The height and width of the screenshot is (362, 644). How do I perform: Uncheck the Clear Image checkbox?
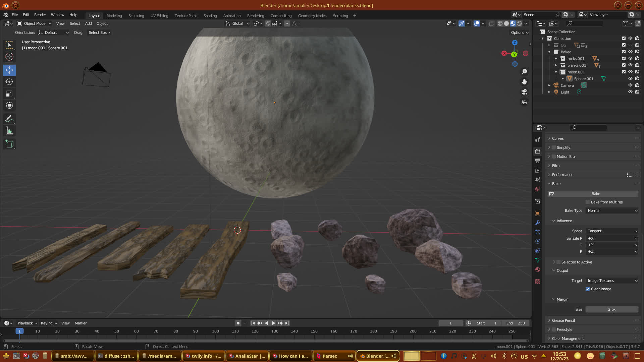pos(588,289)
